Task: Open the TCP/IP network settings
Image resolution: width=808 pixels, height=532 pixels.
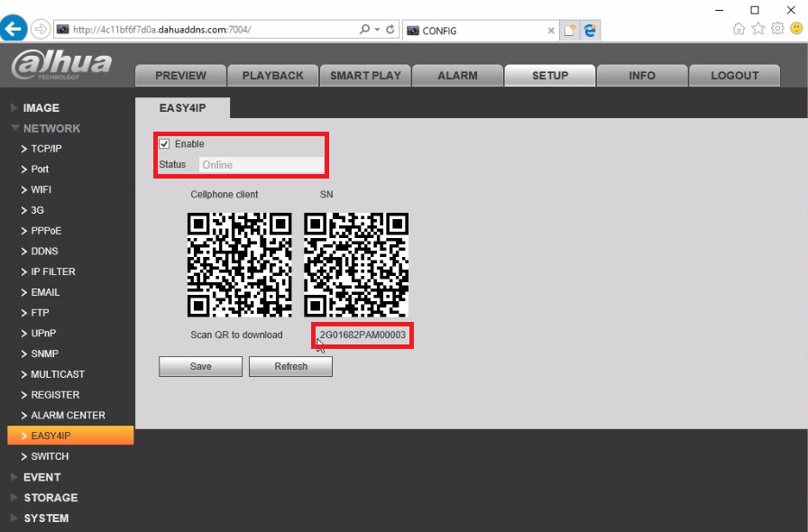Action: tap(46, 149)
